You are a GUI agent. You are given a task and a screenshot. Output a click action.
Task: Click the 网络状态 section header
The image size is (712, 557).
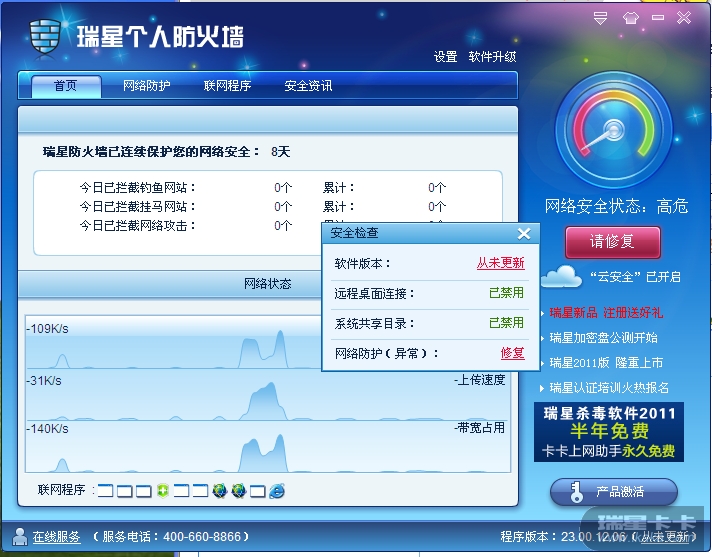(x=267, y=284)
